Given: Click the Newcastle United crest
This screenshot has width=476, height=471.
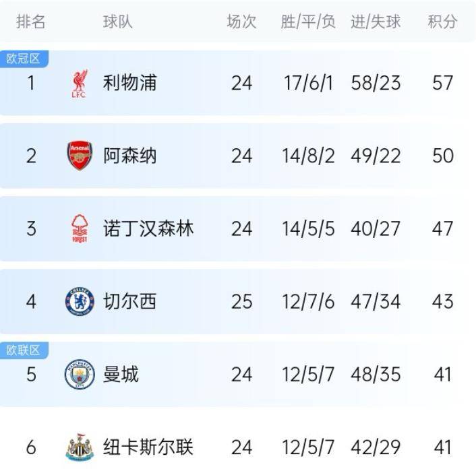Looking at the screenshot, I should point(80,447).
